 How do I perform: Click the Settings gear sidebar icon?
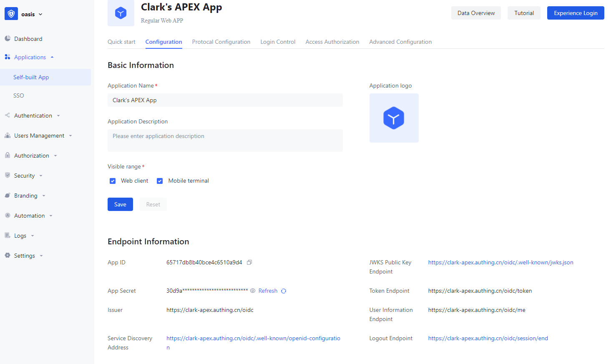click(x=8, y=256)
